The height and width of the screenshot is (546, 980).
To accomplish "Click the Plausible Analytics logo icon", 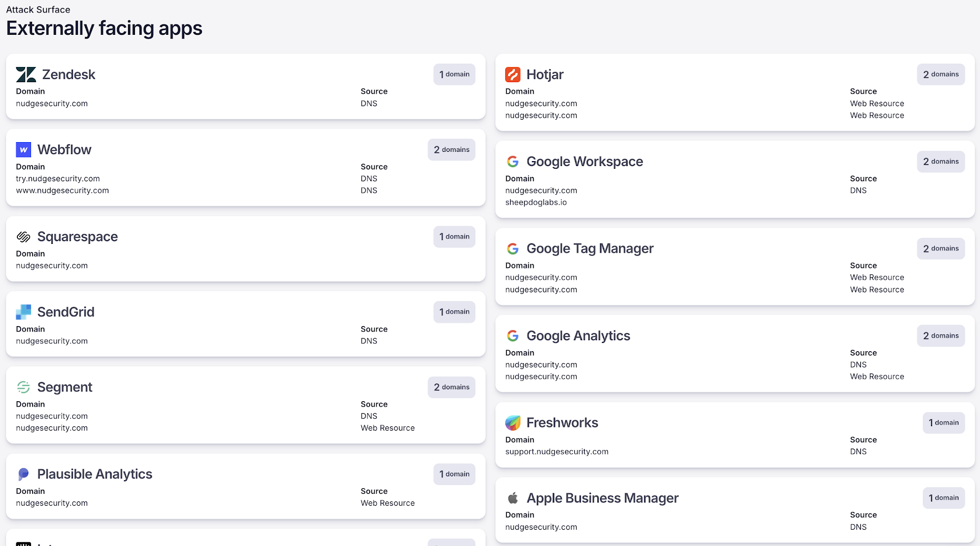I will 23,474.
